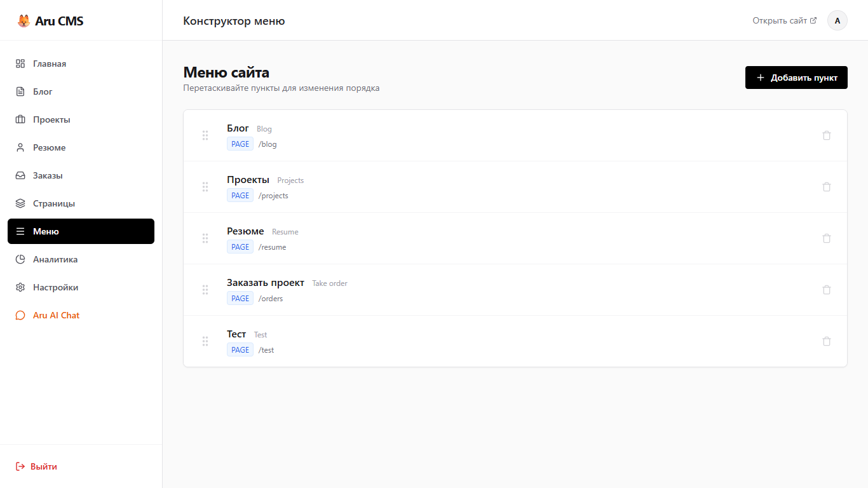The height and width of the screenshot is (488, 868).
Task: Click drag handle beside Резюме item
Action: pos(205,238)
